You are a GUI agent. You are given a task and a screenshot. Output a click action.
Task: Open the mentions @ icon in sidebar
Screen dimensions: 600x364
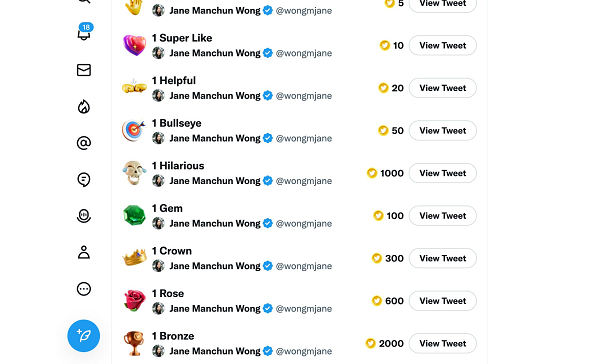[x=84, y=143]
